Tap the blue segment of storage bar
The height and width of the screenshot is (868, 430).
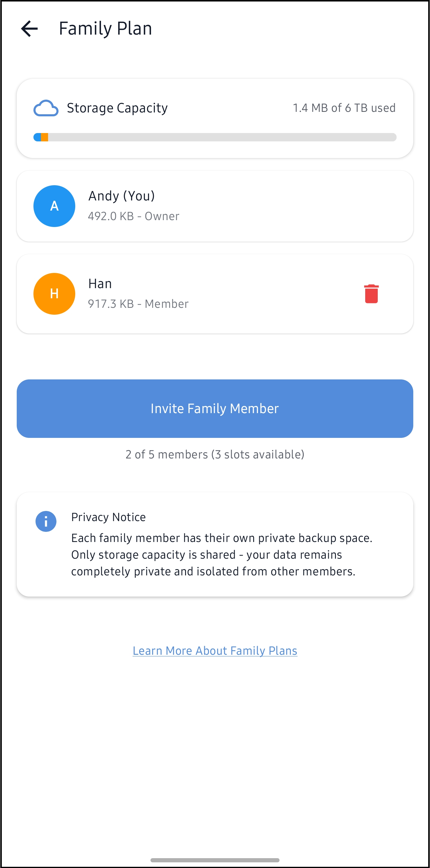37,137
